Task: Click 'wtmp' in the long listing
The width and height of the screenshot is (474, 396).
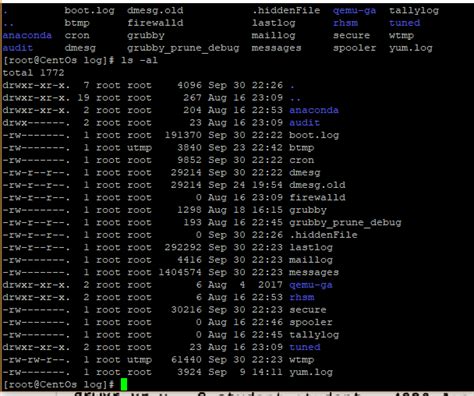Action: coord(301,360)
